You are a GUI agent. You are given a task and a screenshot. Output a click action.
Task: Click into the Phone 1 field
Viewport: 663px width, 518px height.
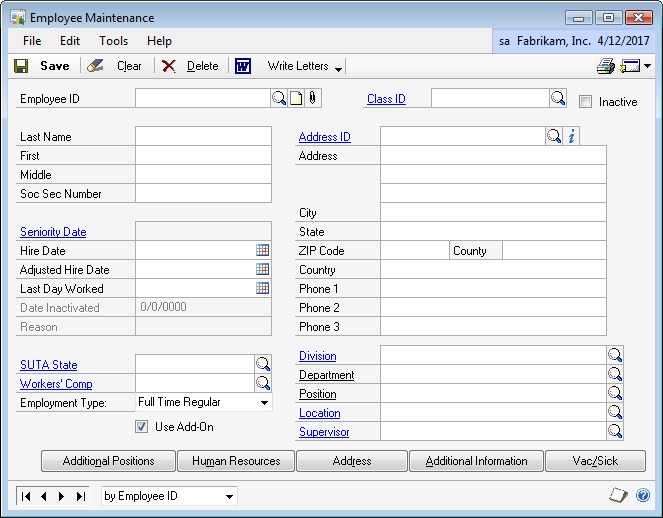pos(493,288)
